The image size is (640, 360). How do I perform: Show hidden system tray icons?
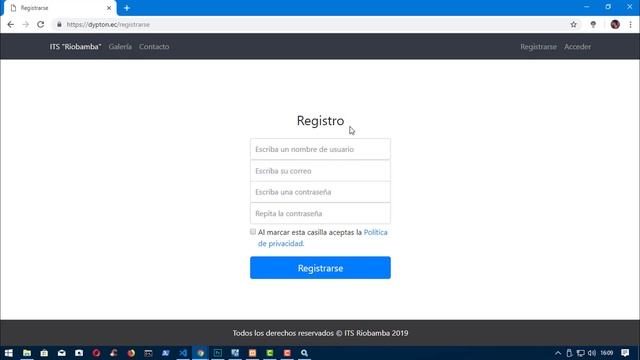pyautogui.click(x=558, y=353)
